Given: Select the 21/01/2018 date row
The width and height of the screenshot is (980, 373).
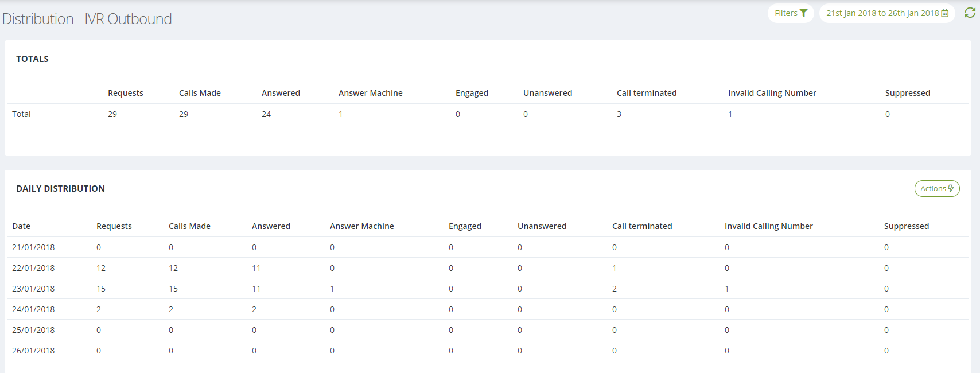Looking at the screenshot, I should [487, 247].
